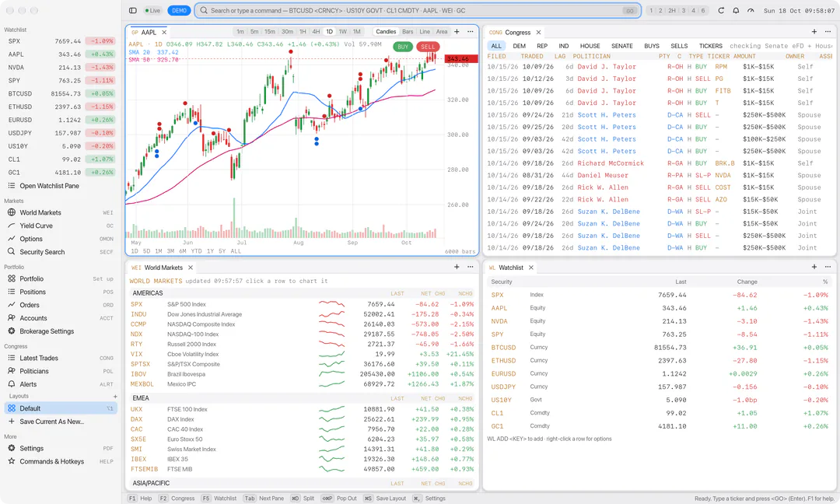
Task: Add tab in Watchlist pane
Action: click(x=814, y=267)
